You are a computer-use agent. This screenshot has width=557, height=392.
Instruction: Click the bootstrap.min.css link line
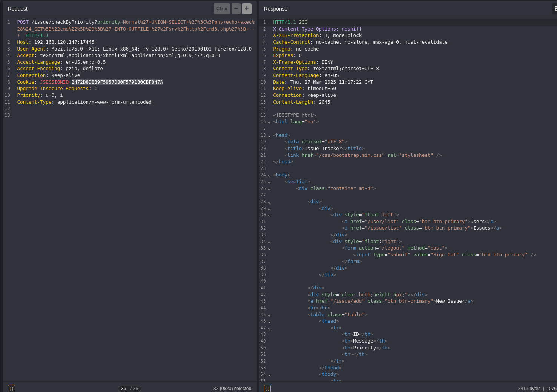click(x=363, y=155)
